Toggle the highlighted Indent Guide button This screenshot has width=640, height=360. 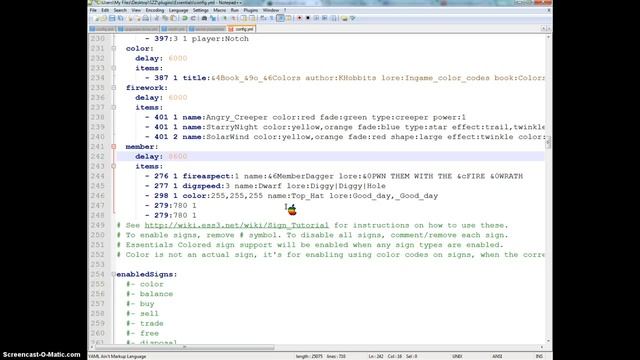[280, 18]
